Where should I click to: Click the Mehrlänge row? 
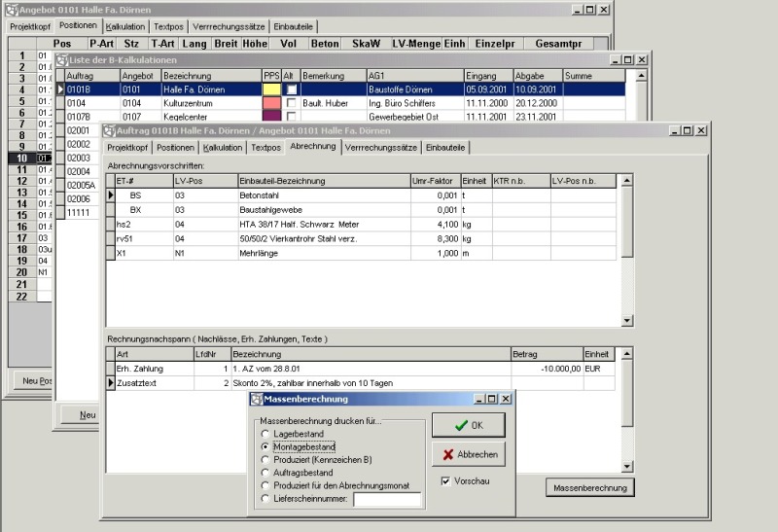point(361,253)
